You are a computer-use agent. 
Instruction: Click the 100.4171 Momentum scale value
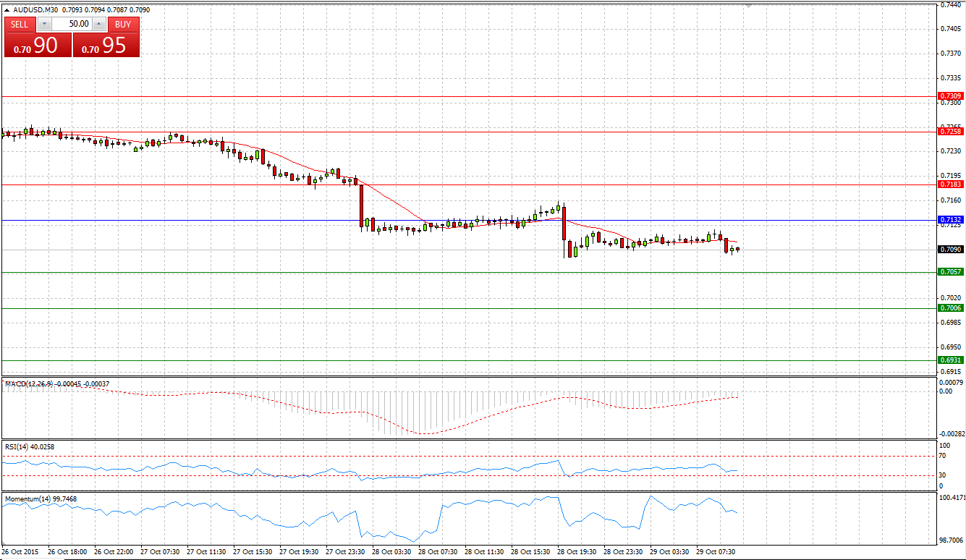pos(952,498)
